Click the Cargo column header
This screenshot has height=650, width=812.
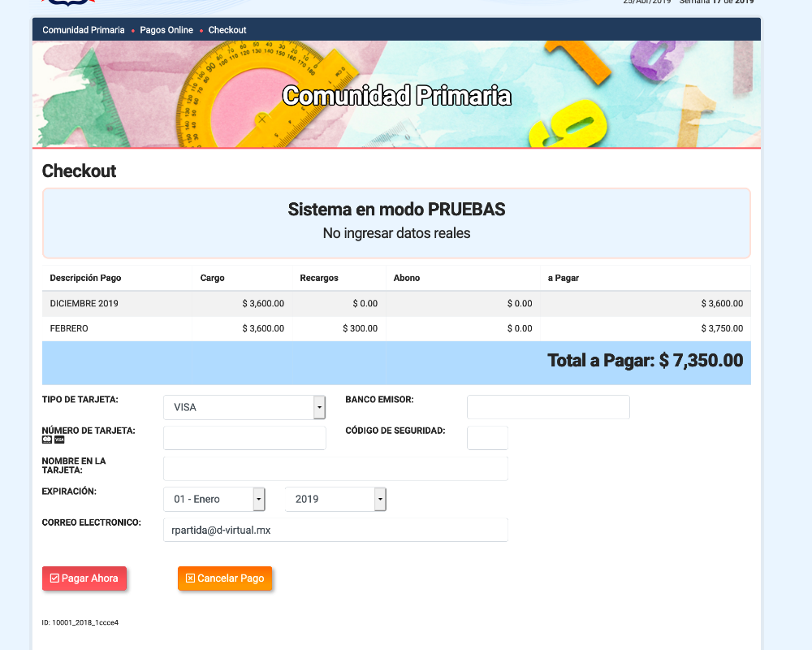[212, 278]
